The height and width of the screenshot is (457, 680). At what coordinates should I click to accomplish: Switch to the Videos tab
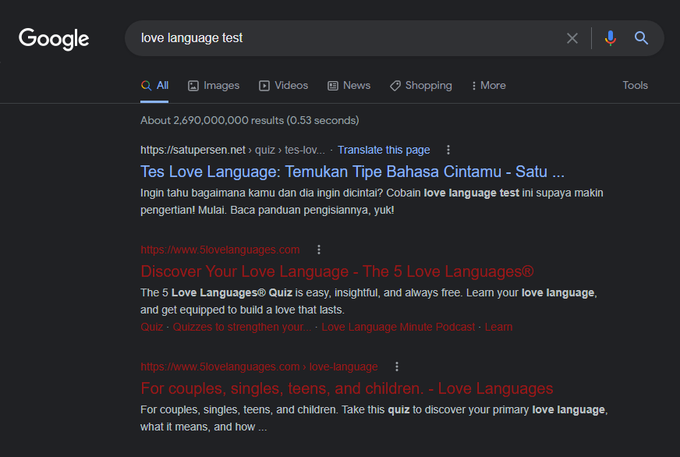point(284,85)
